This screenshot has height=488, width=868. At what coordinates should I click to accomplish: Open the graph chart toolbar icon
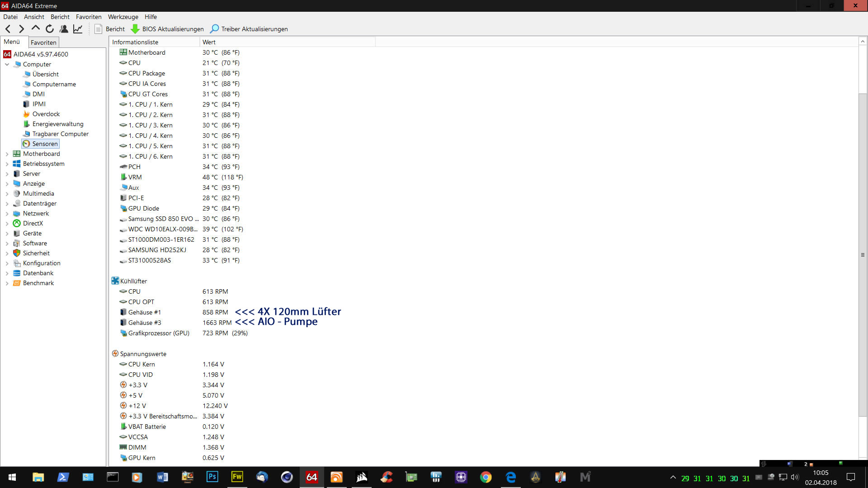pyautogui.click(x=78, y=29)
